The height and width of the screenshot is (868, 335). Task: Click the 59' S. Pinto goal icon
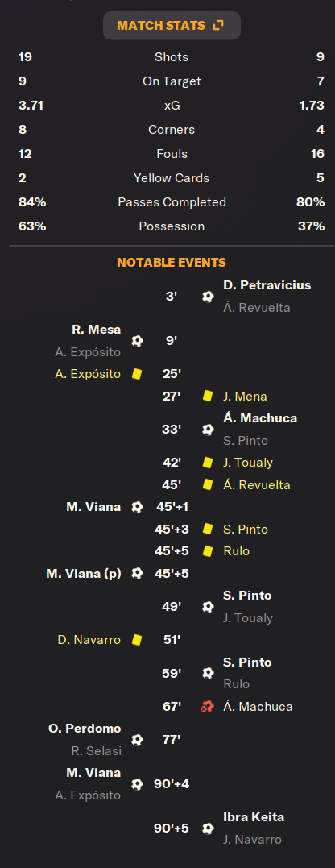[207, 673]
